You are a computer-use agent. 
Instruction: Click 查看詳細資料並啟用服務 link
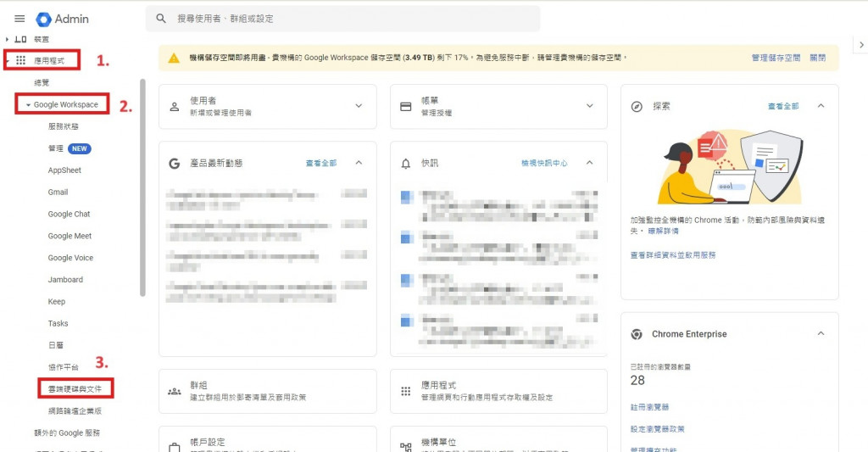coord(672,254)
